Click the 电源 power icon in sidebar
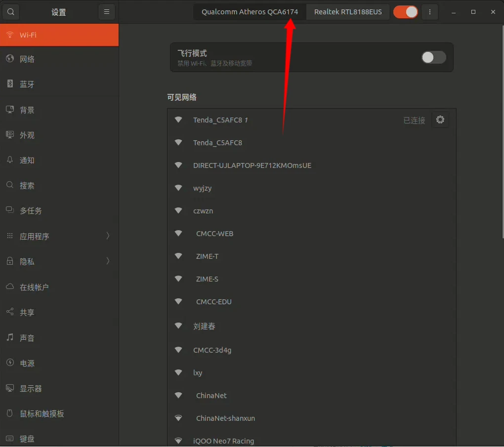Screen dimensions: 504x447 tap(10, 363)
